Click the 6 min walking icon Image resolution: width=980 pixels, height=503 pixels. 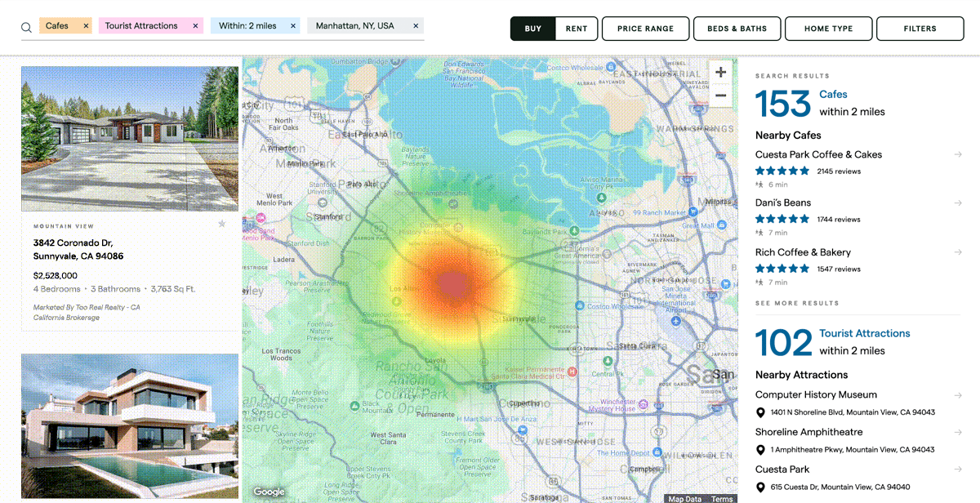pos(759,185)
